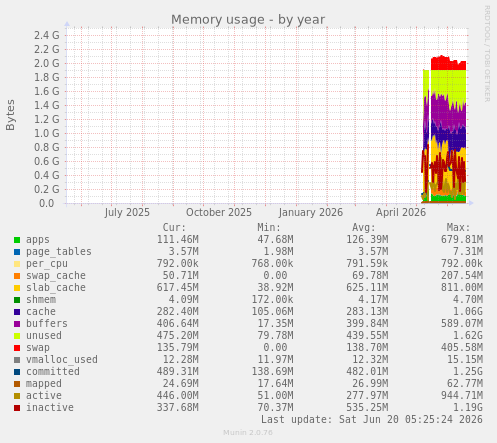497x443 pixels.
Task: Click the 'shmem' legend label
Action: 41,300
